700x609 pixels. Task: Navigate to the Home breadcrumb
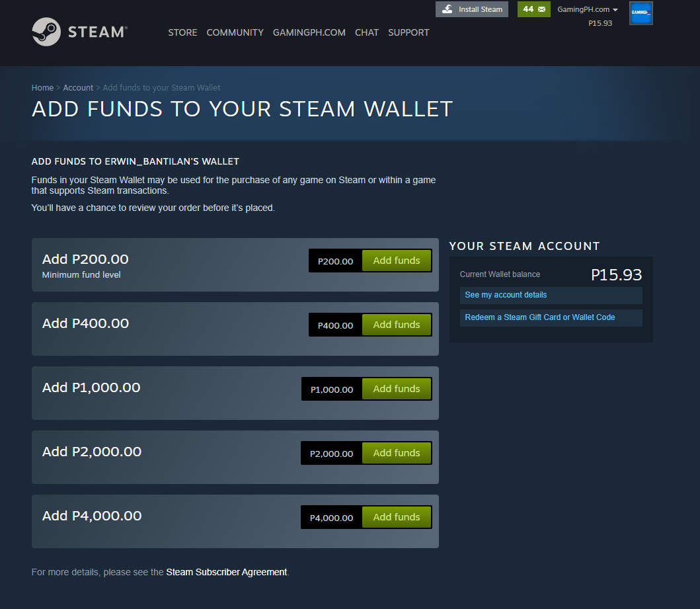42,87
